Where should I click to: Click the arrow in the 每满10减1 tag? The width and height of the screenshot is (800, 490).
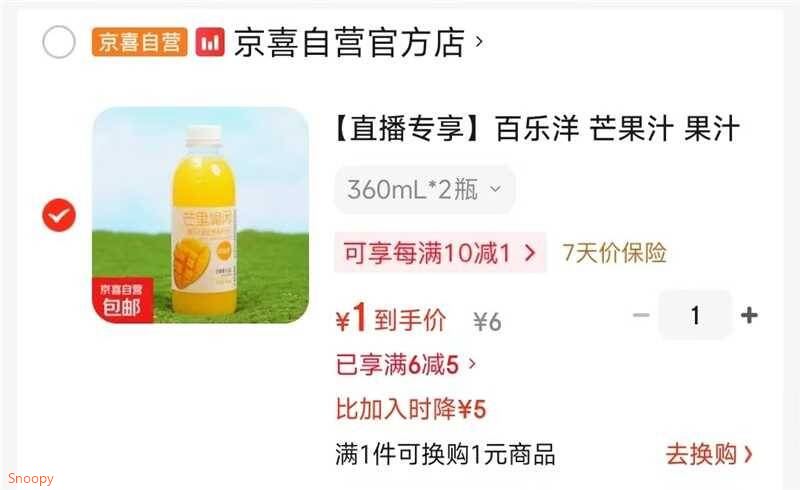531,253
